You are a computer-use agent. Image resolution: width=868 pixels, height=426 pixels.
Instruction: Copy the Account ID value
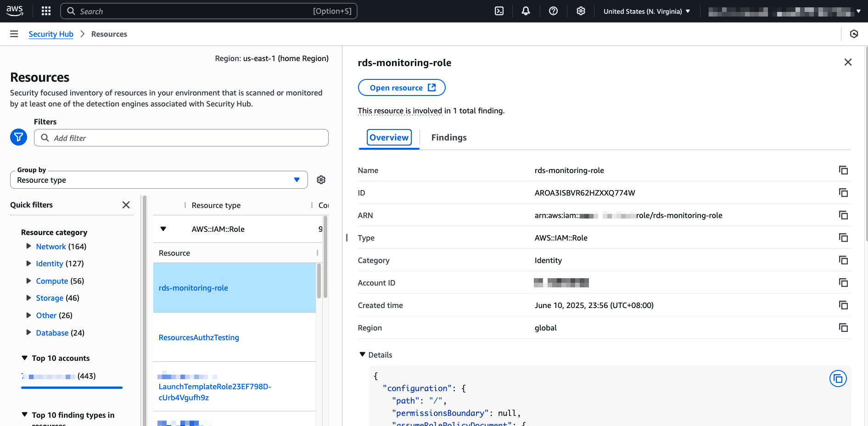[x=843, y=283]
